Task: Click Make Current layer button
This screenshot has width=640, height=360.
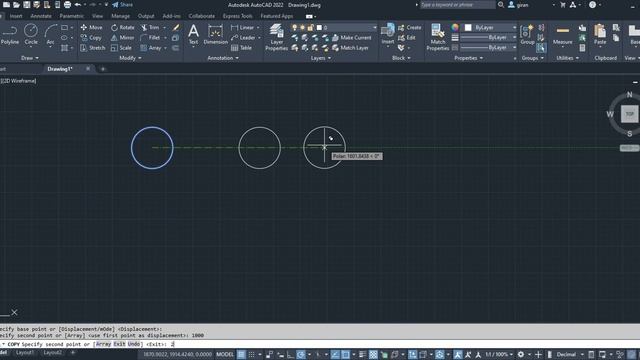Action: [351, 38]
